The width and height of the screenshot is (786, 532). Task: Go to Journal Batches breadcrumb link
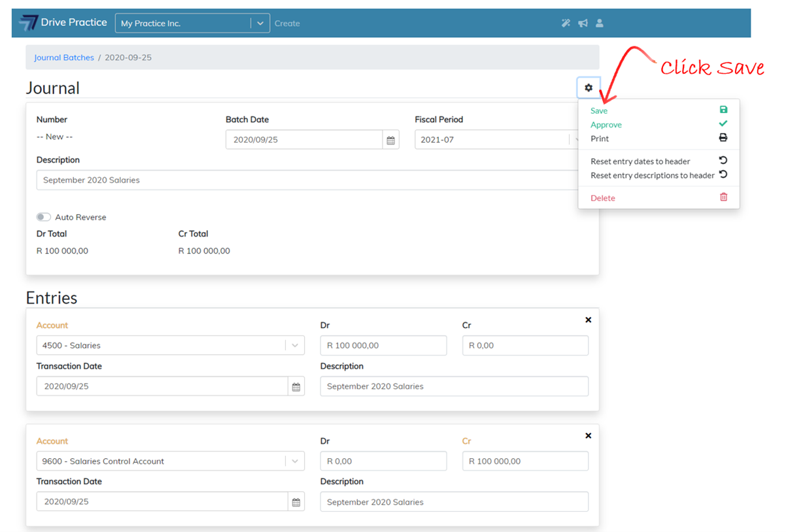(64, 58)
